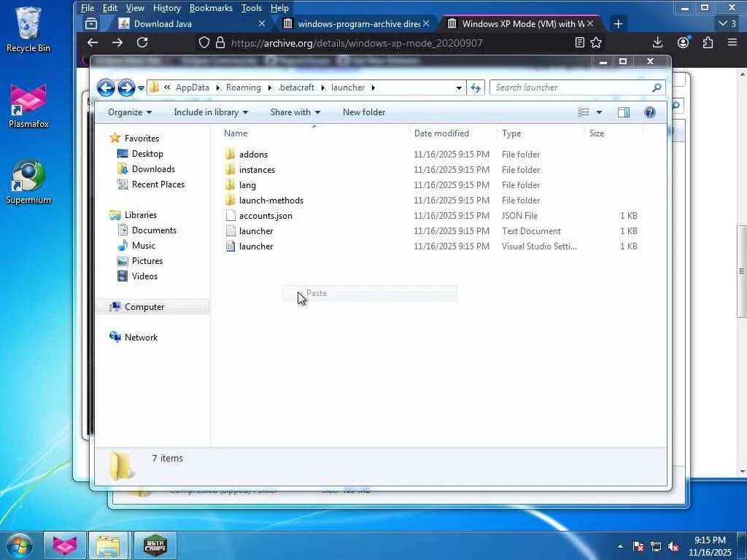Toggle the preview pane icon
This screenshot has width=747, height=560.
[624, 112]
